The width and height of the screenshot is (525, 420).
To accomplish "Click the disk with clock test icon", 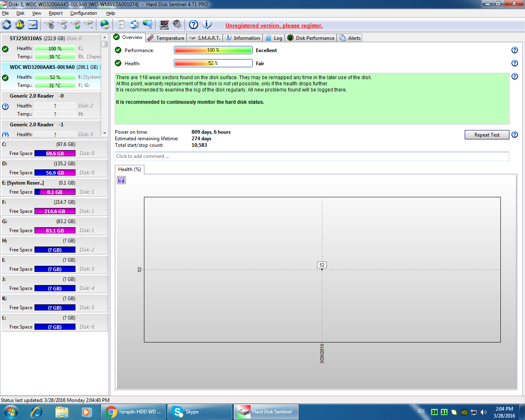I will pos(62,25).
